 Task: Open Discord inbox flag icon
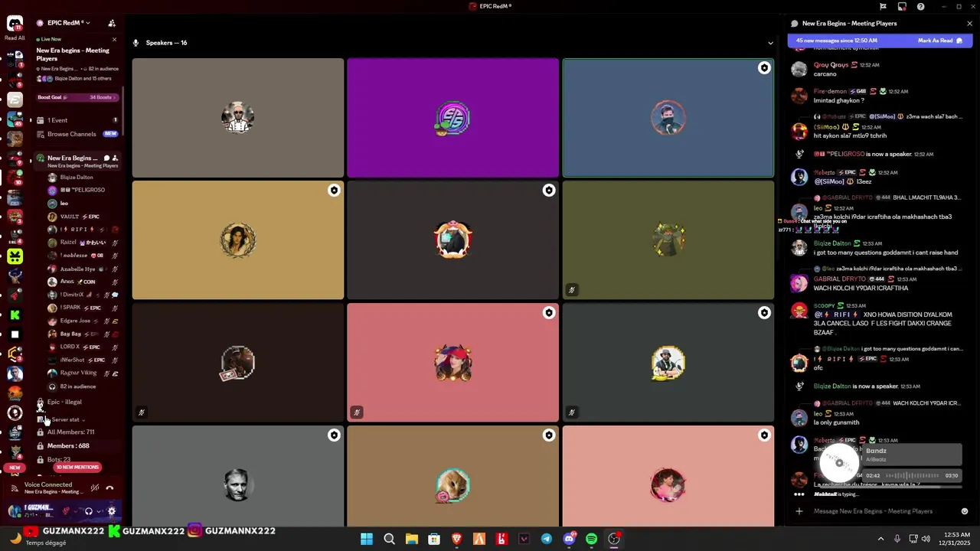coord(884,7)
